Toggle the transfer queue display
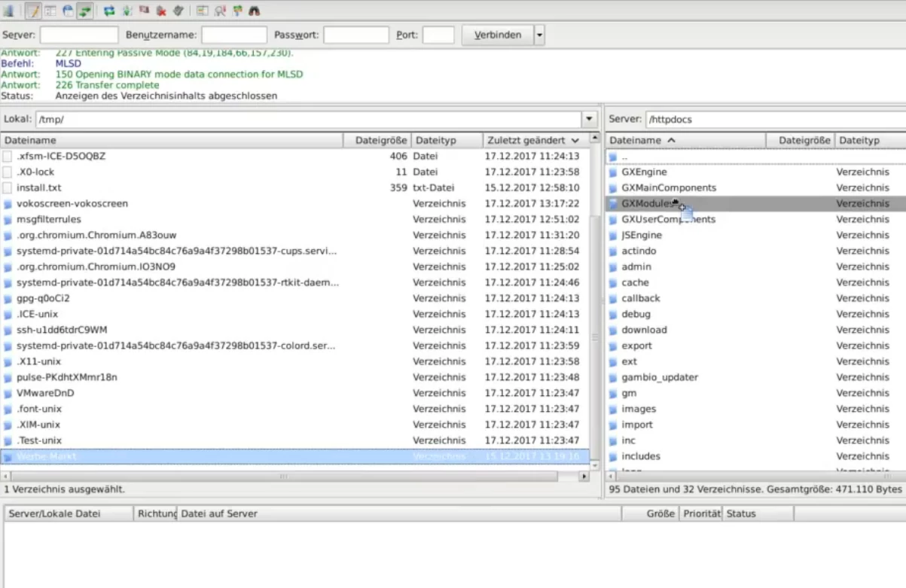 click(x=84, y=11)
